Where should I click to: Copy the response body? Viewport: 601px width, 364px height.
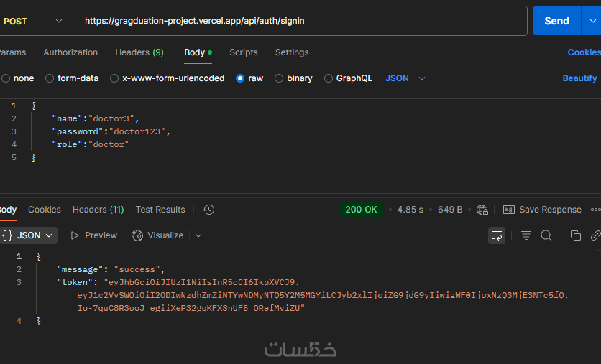pyautogui.click(x=575, y=235)
